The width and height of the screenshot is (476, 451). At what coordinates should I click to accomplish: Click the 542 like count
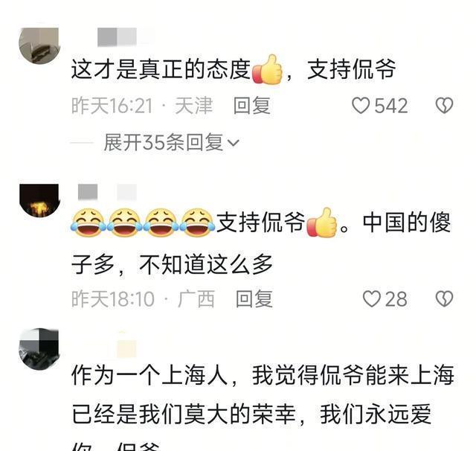[x=391, y=106]
